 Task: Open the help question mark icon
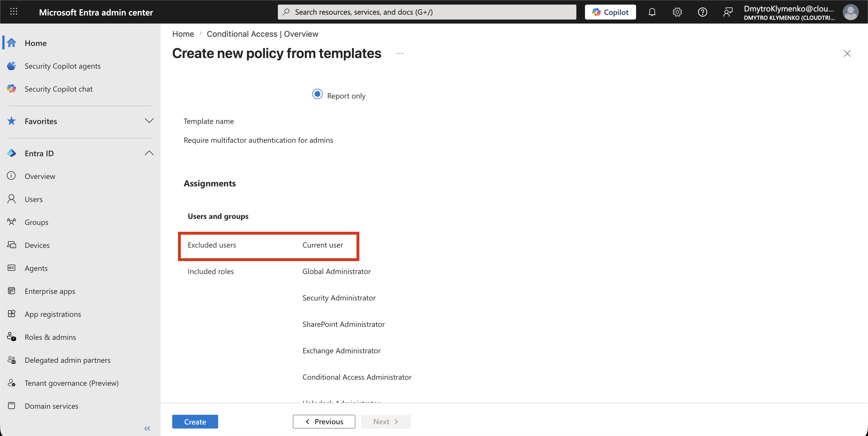[703, 12]
